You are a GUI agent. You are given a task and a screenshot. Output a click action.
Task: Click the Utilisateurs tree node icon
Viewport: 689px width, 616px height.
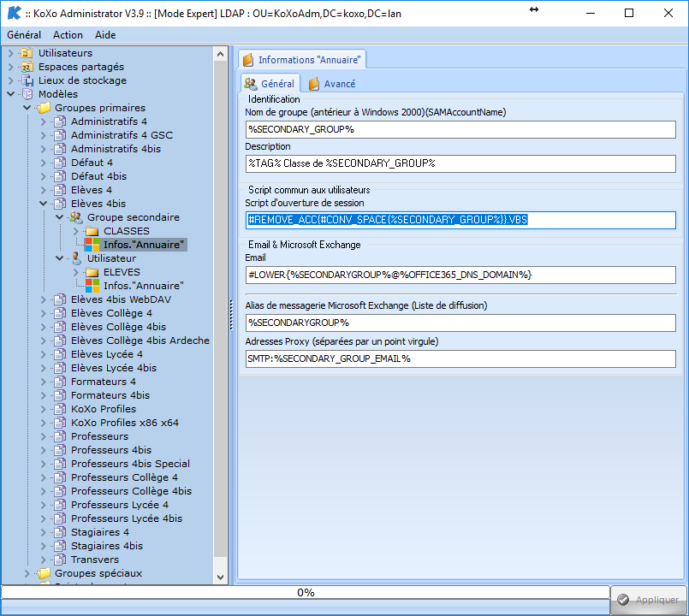27,53
